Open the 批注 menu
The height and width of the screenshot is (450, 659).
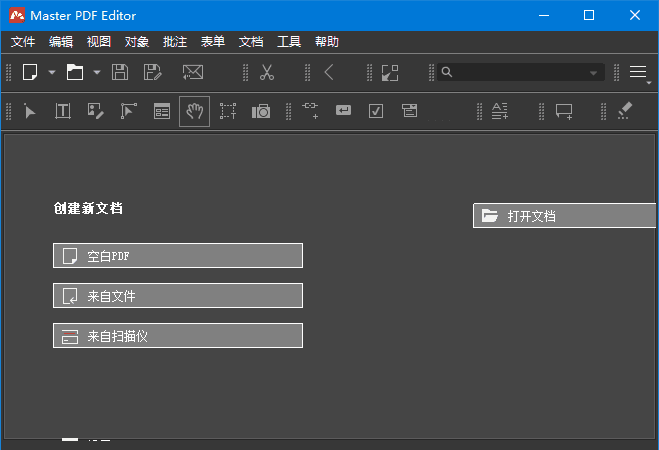[x=175, y=42]
